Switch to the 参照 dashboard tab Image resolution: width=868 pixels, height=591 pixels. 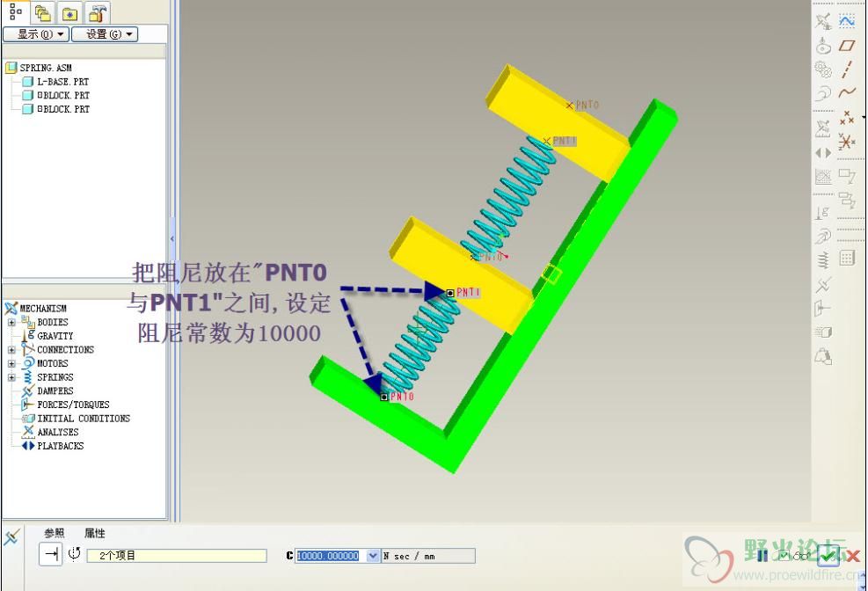(x=55, y=533)
